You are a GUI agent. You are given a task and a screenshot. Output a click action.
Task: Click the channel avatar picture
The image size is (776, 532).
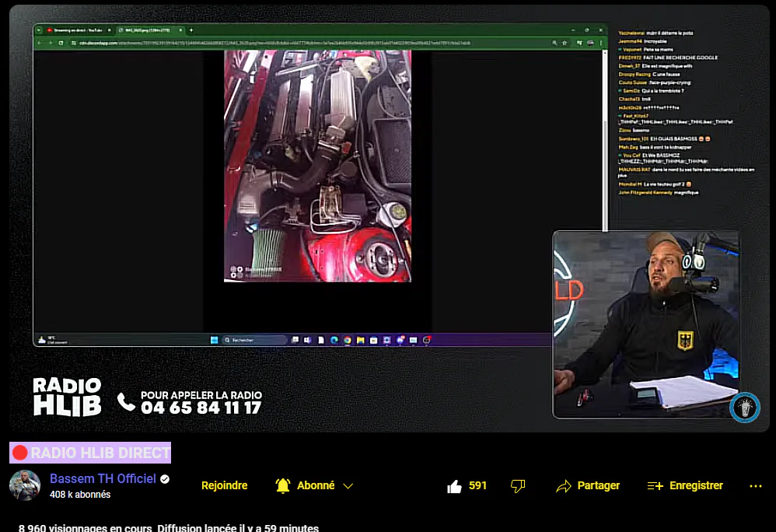coord(25,485)
